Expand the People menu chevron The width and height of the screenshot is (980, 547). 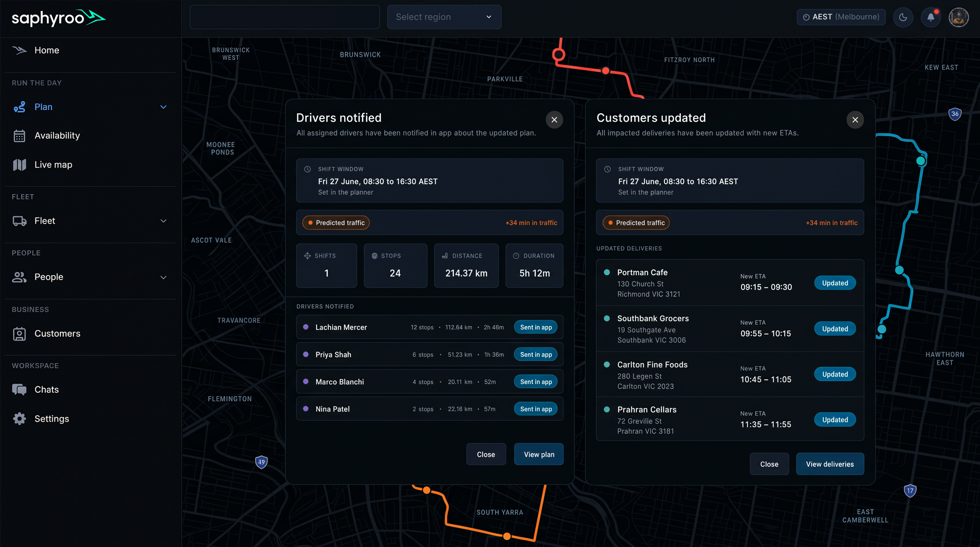tap(163, 277)
